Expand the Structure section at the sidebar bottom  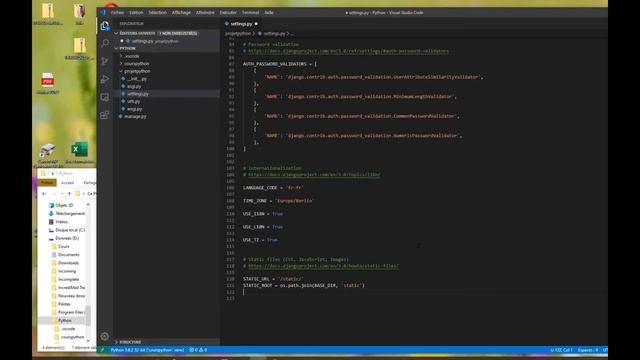[x=130, y=342]
